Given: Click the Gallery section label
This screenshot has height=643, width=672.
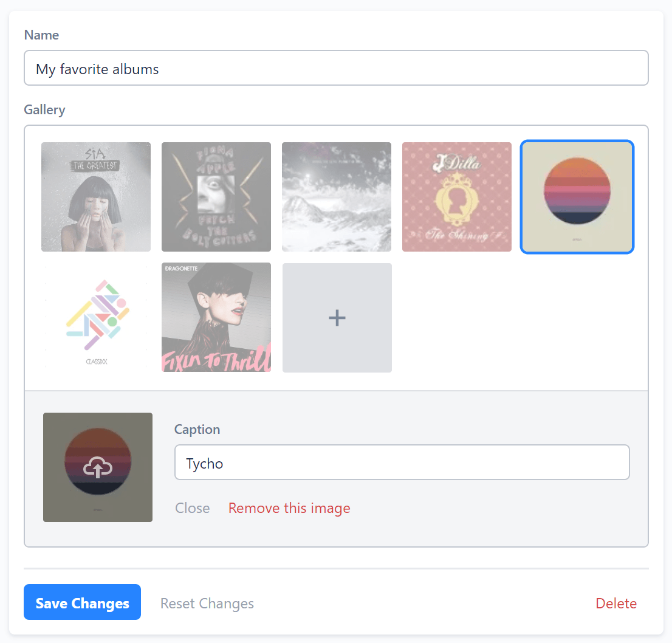Looking at the screenshot, I should pos(44,109).
